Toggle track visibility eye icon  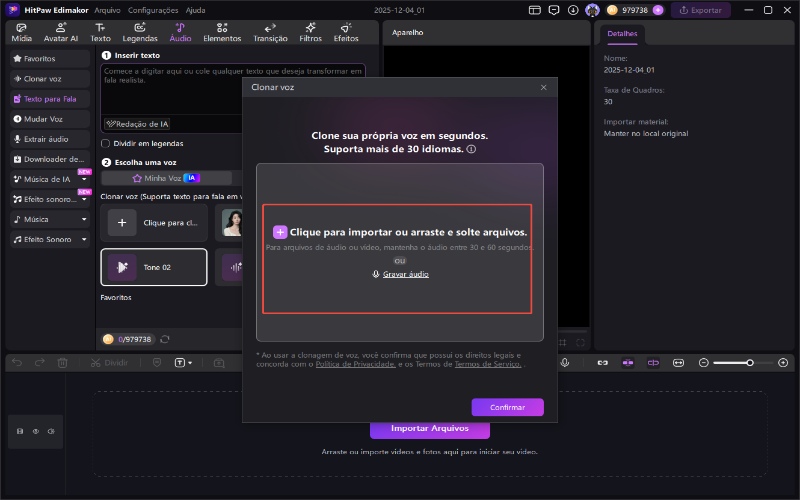coord(36,431)
